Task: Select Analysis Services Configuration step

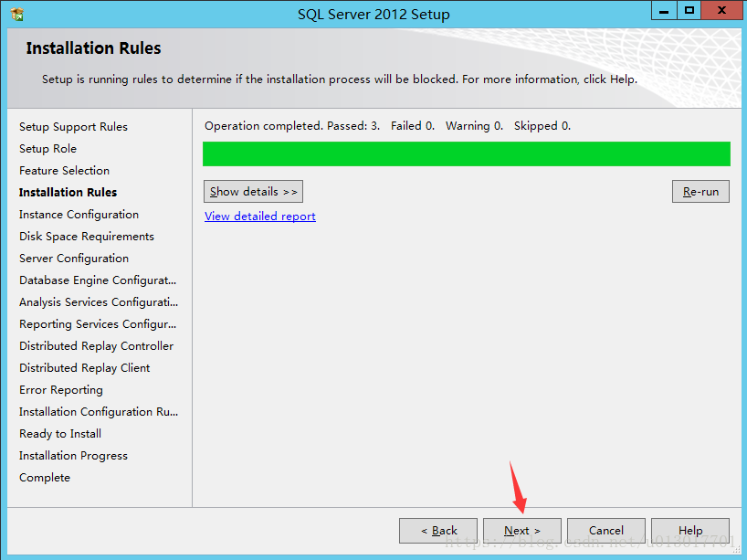Action: 99,302
